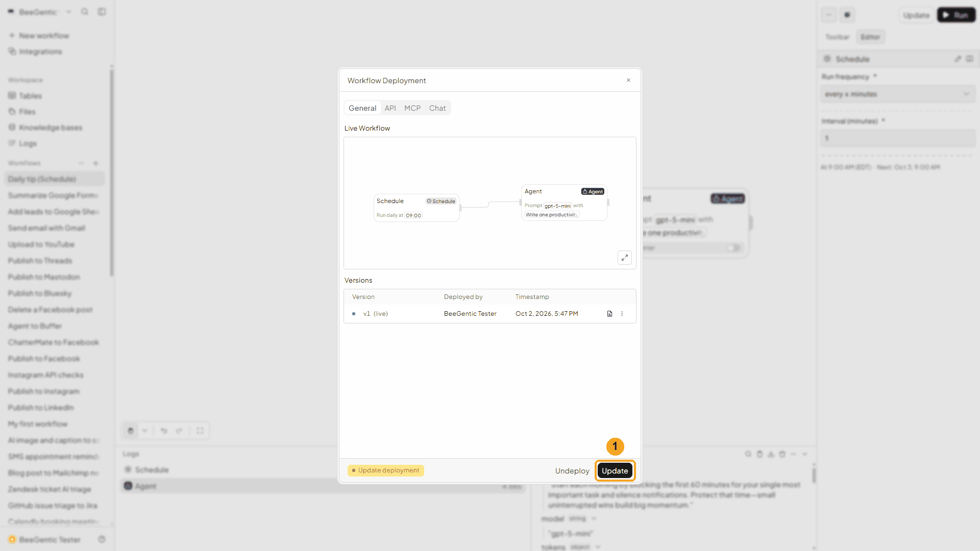The width and height of the screenshot is (980, 551).
Task: Click the Interval (minutes) input field
Action: coord(898,138)
